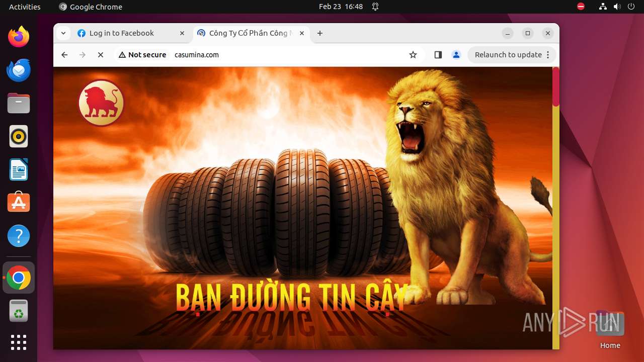Open the Chrome profile avatar icon
Viewport: 644px width, 362px height.
456,55
